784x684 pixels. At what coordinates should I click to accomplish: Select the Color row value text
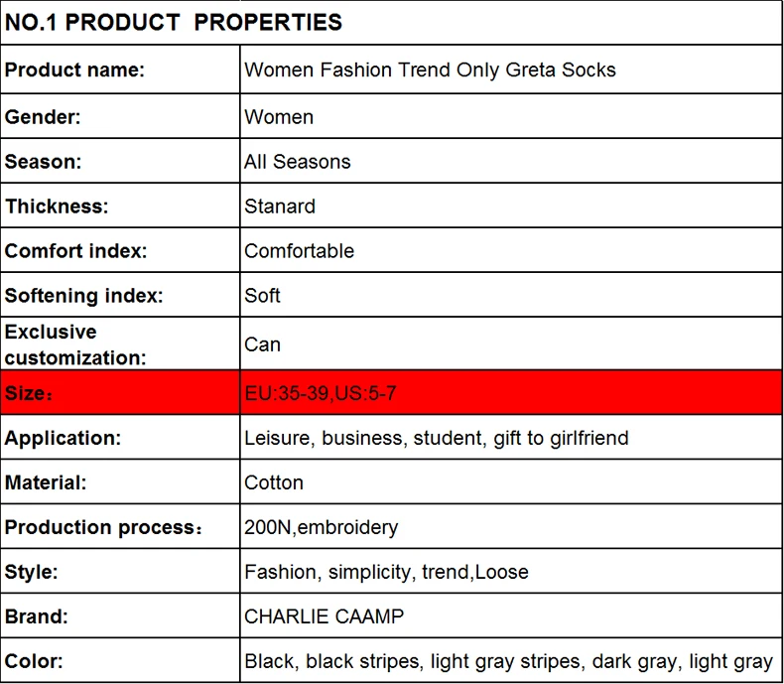point(508,661)
